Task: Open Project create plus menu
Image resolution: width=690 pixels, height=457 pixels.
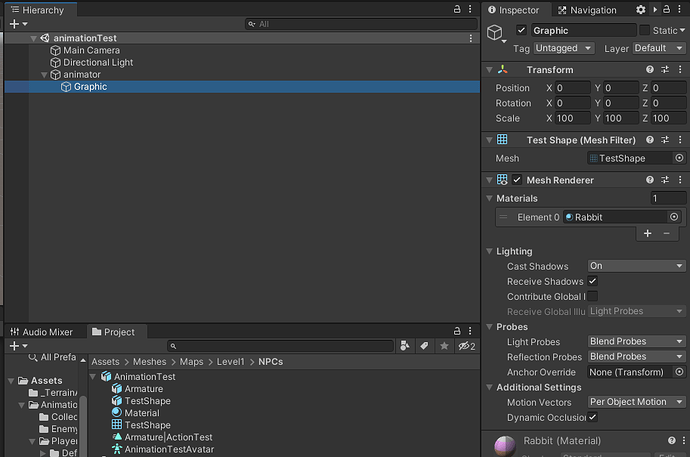Action: (x=18, y=346)
